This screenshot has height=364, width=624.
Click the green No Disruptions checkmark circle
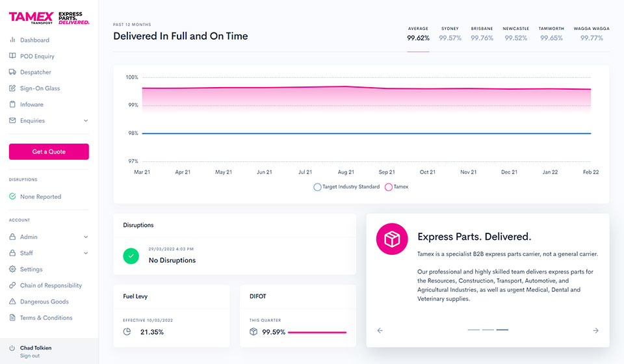131,256
